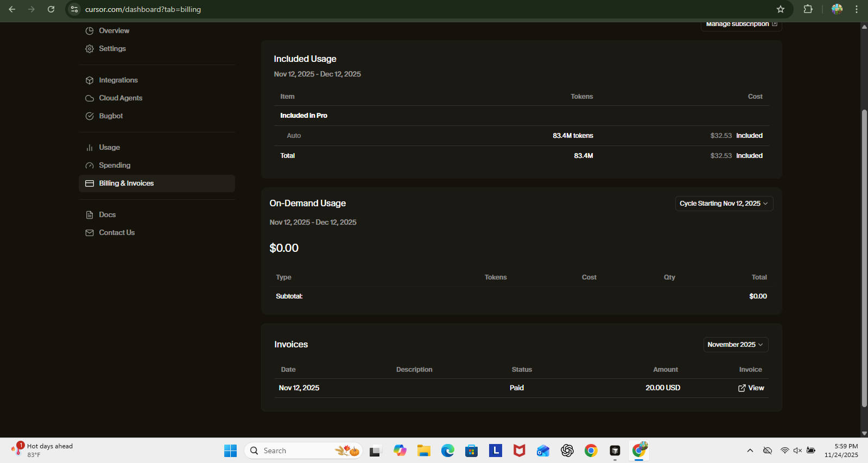The height and width of the screenshot is (463, 868).
Task: Click the Docs file icon
Action: coord(90,215)
